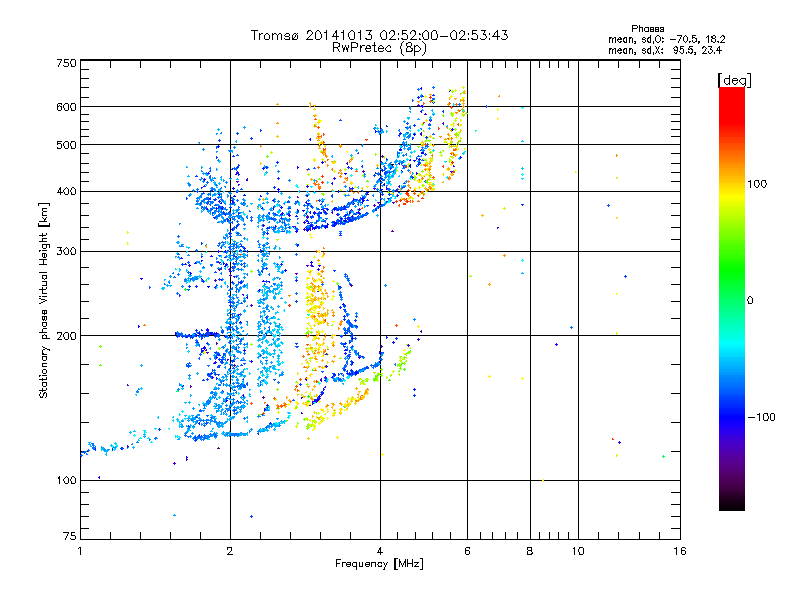Image resolution: width=800 pixels, height=600 pixels.
Task: Click the colorbar tick label '0'
Action: pyautogui.click(x=750, y=301)
